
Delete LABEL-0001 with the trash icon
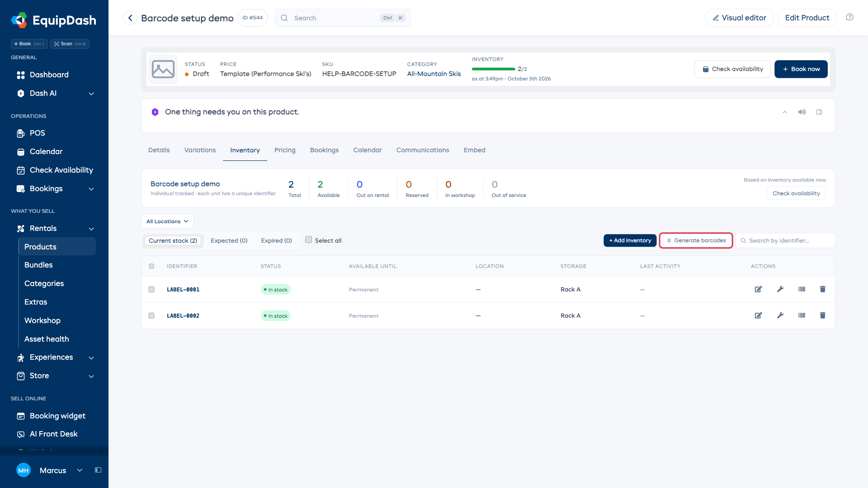pyautogui.click(x=823, y=289)
